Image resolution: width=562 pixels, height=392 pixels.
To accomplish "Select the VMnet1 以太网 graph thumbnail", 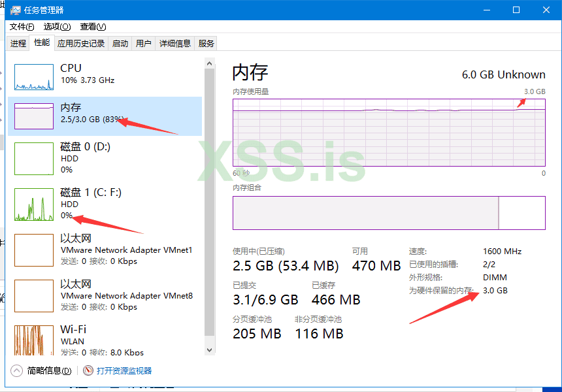I will tap(33, 250).
